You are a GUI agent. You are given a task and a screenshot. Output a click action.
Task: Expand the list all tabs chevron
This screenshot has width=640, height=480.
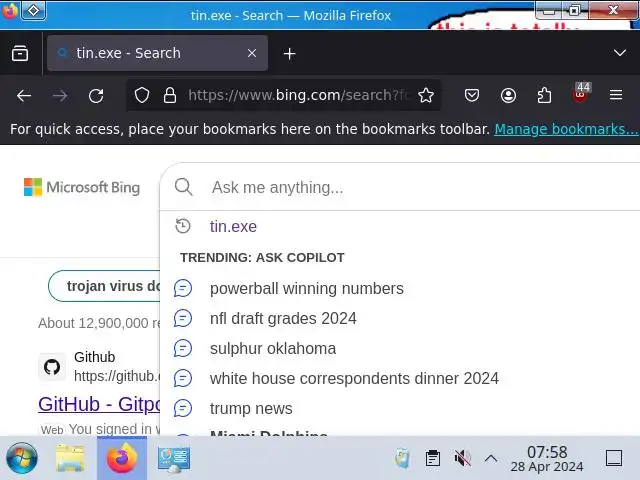[620, 53]
